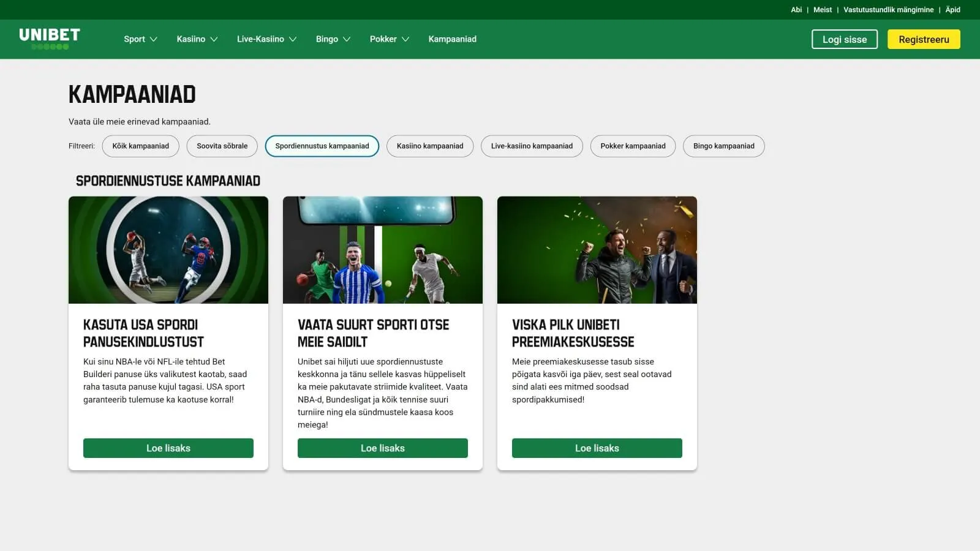The height and width of the screenshot is (551, 980).
Task: Open the Live-Kasiino dropdown menu
Action: (266, 39)
